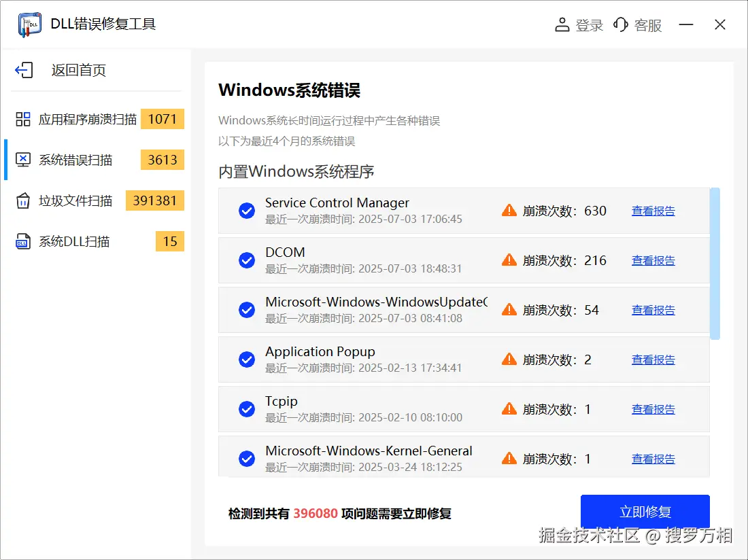Click '崩溃次数: 630' text

click(564, 211)
